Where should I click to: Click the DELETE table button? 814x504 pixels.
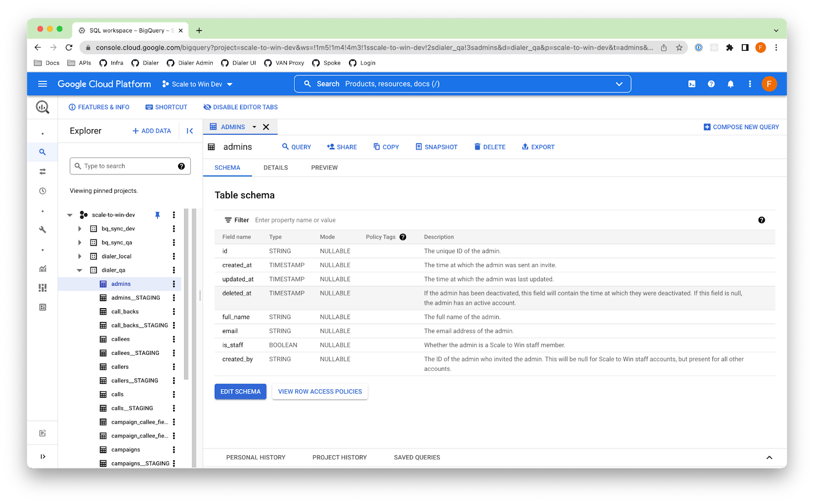(489, 147)
